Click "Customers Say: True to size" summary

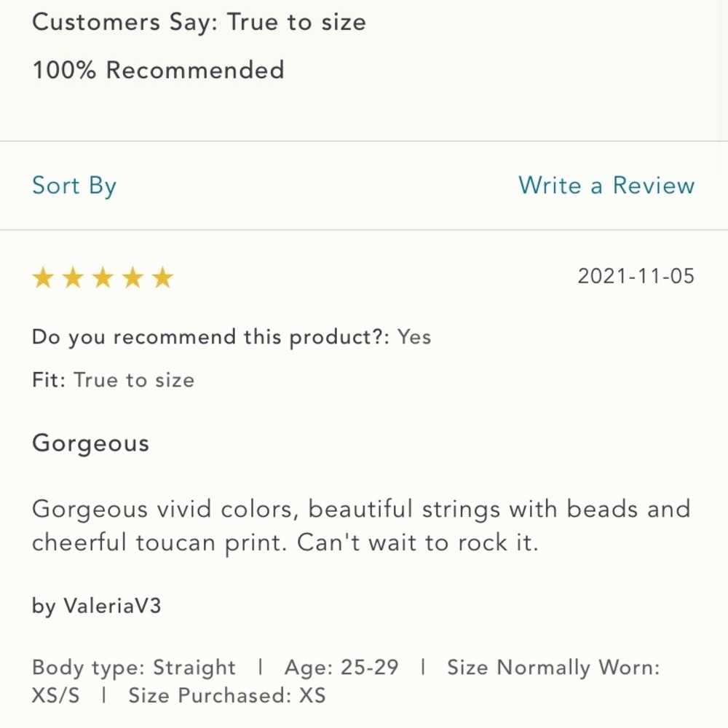pyautogui.click(x=199, y=23)
